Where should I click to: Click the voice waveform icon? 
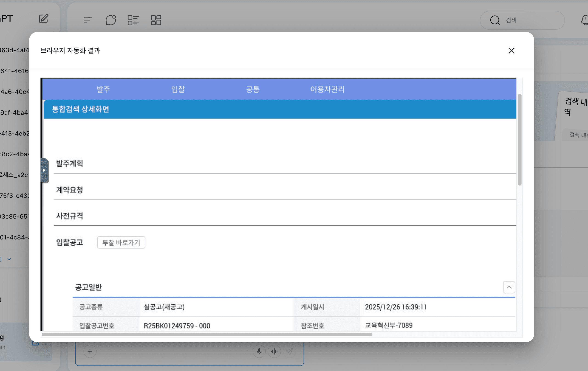tap(274, 351)
